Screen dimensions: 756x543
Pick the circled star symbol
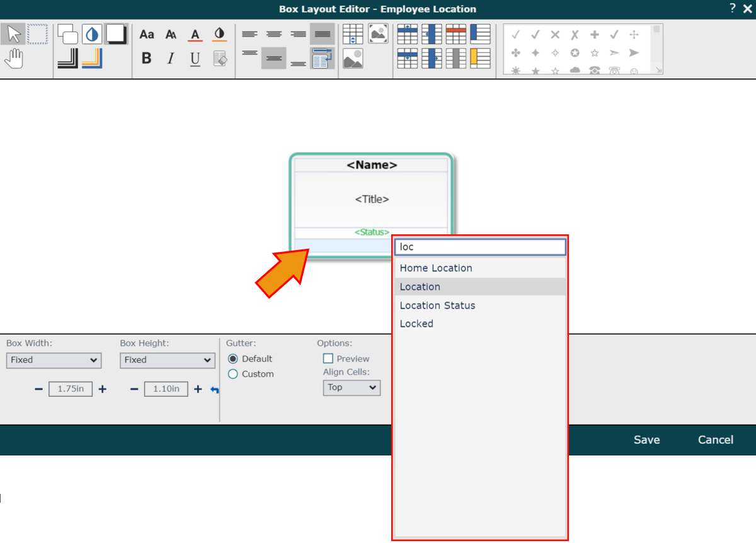click(x=575, y=53)
